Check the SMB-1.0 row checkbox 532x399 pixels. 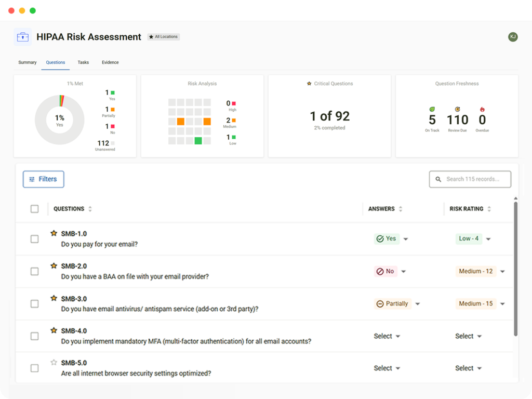(x=35, y=239)
